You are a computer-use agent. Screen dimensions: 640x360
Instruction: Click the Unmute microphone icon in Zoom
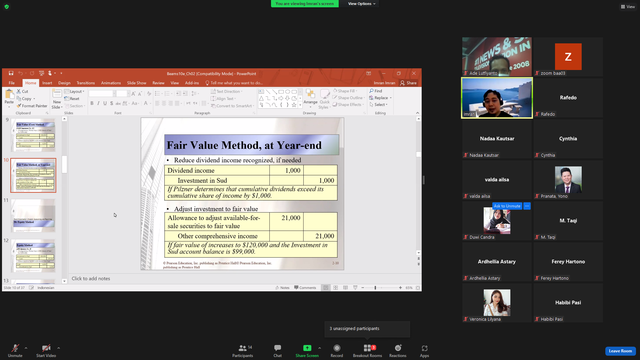(x=15, y=348)
